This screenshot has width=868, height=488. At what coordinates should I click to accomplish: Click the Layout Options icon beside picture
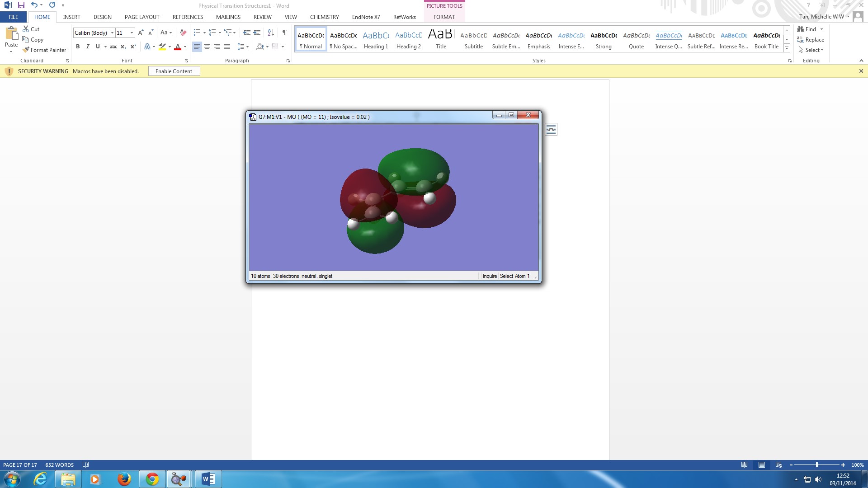click(x=551, y=130)
